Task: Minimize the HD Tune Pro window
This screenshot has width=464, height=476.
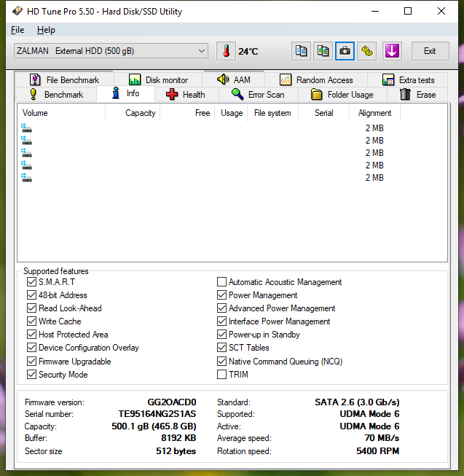Action: 375,11
